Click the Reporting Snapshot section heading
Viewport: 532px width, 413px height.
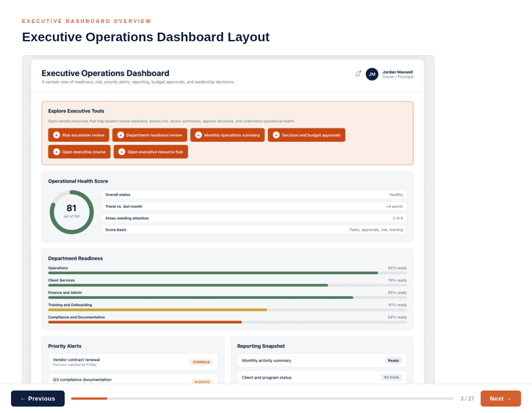pos(261,346)
